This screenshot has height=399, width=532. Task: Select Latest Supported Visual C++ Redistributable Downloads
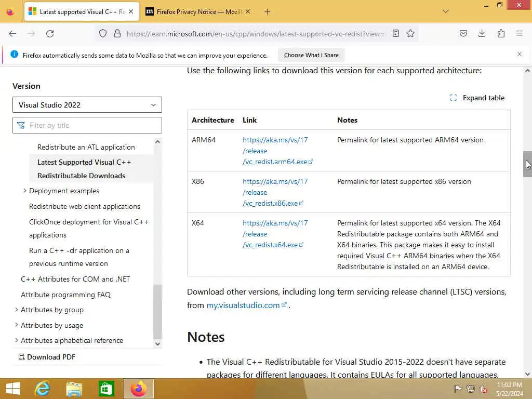click(84, 169)
